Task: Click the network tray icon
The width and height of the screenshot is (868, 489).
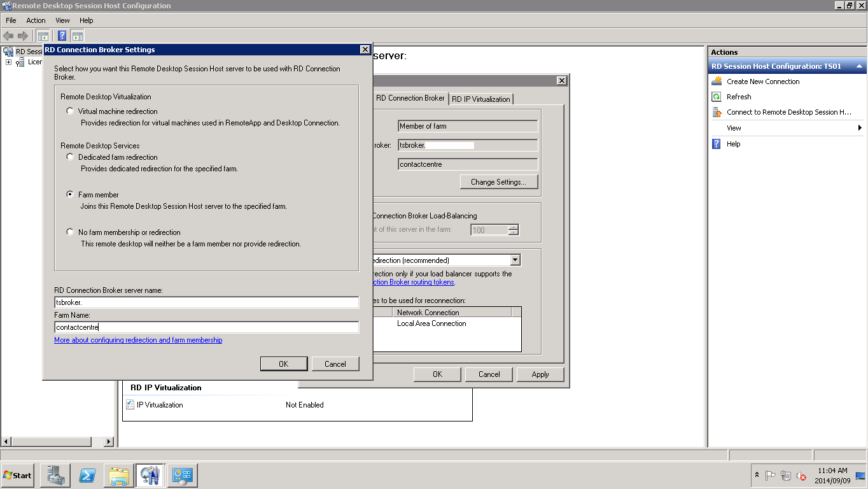Action: tap(786, 475)
